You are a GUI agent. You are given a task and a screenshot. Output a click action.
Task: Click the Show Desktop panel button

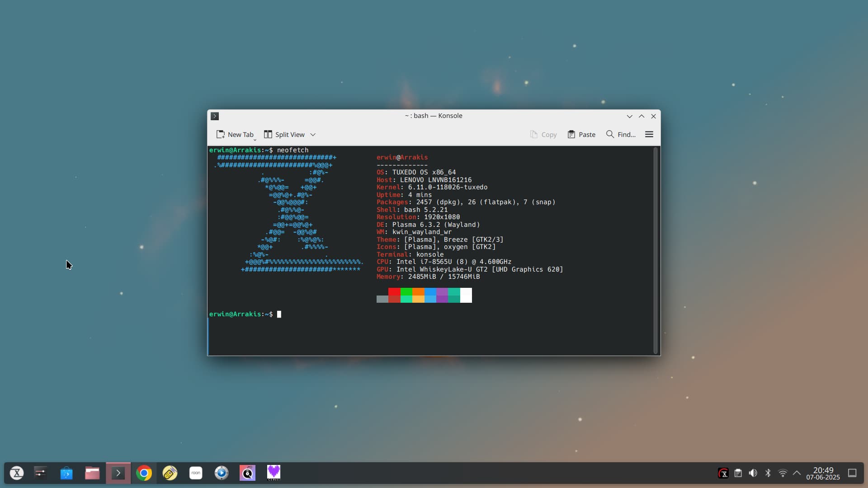852,473
